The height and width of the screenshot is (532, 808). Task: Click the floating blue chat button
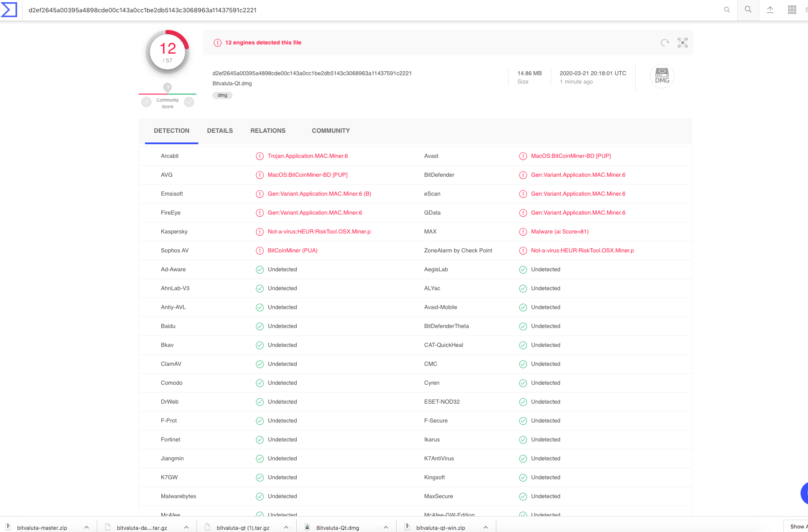(x=804, y=493)
